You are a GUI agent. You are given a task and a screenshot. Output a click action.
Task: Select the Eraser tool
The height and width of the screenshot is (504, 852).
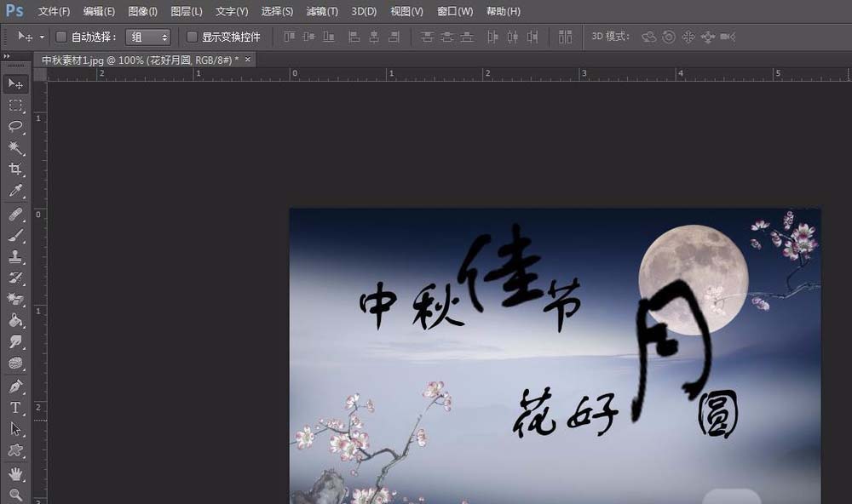(15, 298)
